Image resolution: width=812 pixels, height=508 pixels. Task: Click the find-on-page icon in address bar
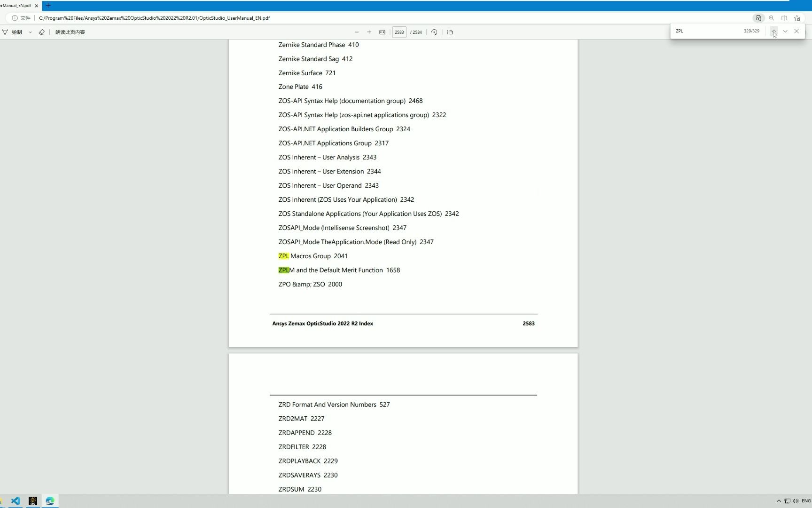click(x=758, y=18)
